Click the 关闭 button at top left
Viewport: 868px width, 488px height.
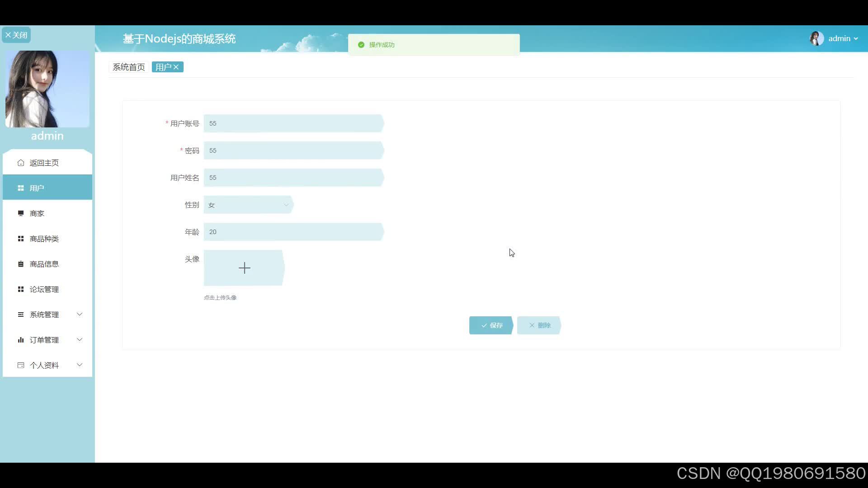[16, 35]
